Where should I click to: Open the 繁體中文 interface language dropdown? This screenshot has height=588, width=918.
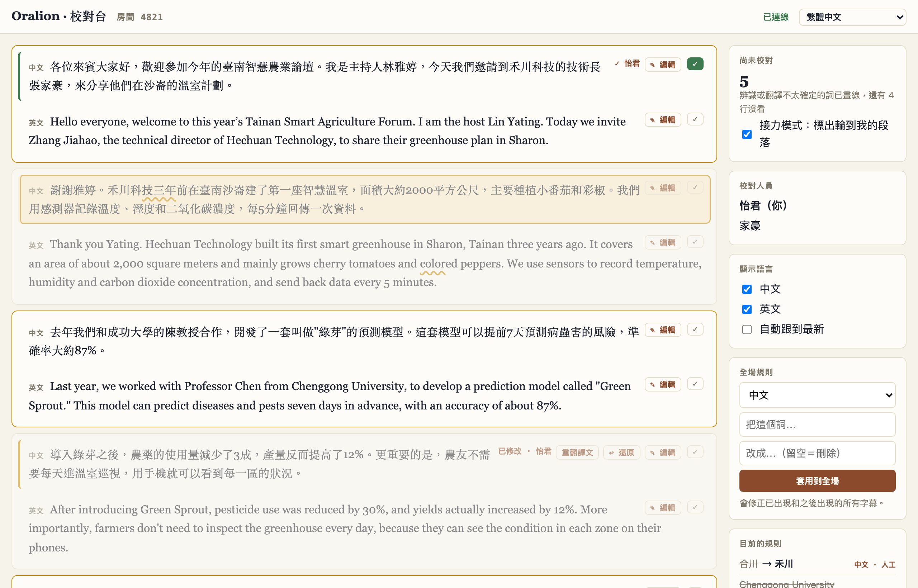852,17
